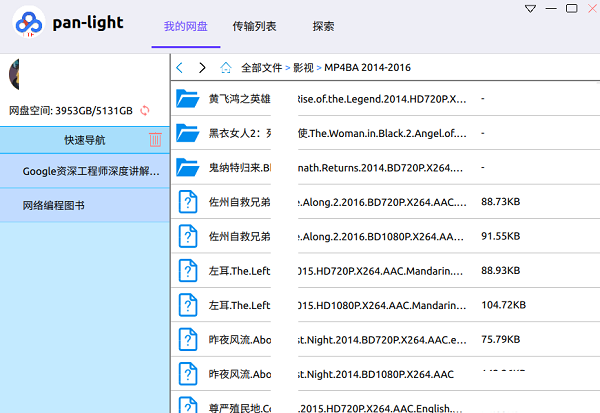Screen dimensions: 600x413
Task: Open Google资深工程师深度讲解 shortcut
Action: pos(85,171)
